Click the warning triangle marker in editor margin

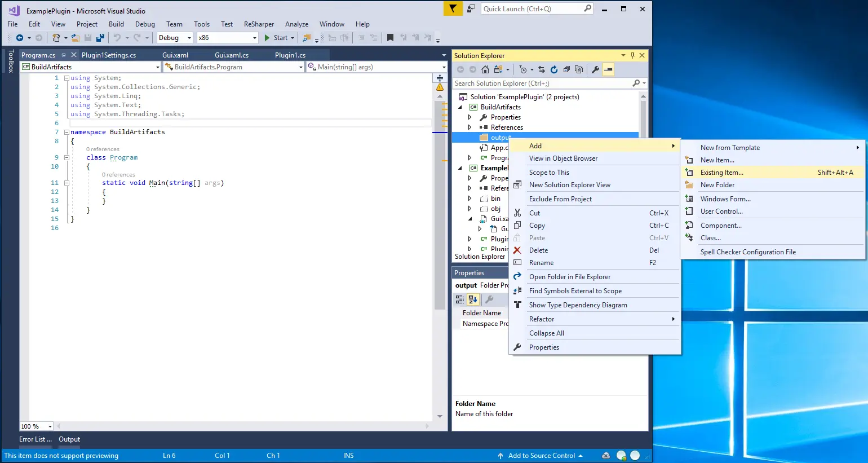(440, 87)
